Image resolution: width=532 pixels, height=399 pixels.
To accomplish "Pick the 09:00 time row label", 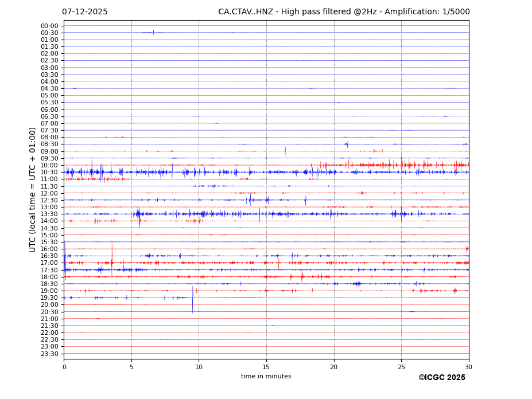I will click(49, 151).
